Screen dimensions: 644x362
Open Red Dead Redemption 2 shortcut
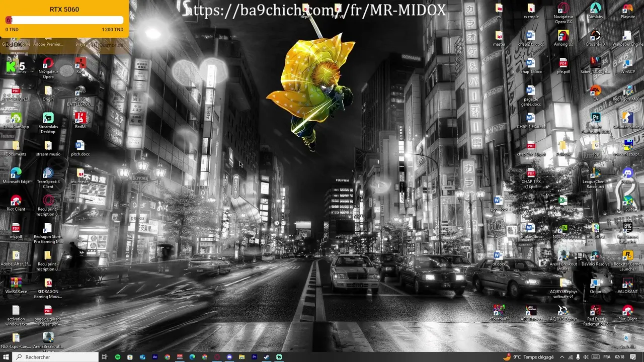595,316
